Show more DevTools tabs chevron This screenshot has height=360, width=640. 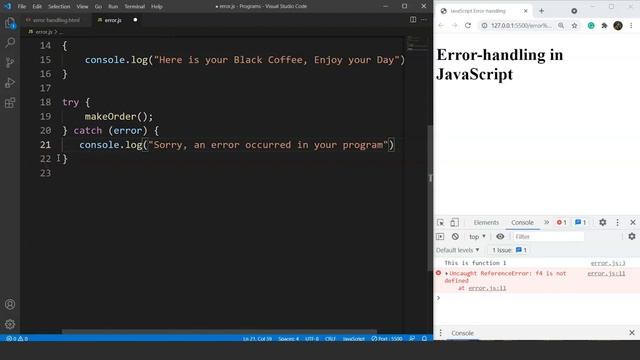(x=547, y=222)
